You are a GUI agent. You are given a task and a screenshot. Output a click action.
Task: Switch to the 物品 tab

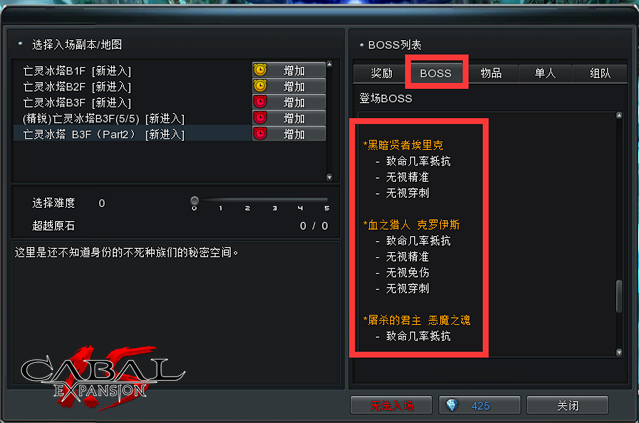pyautogui.click(x=491, y=73)
